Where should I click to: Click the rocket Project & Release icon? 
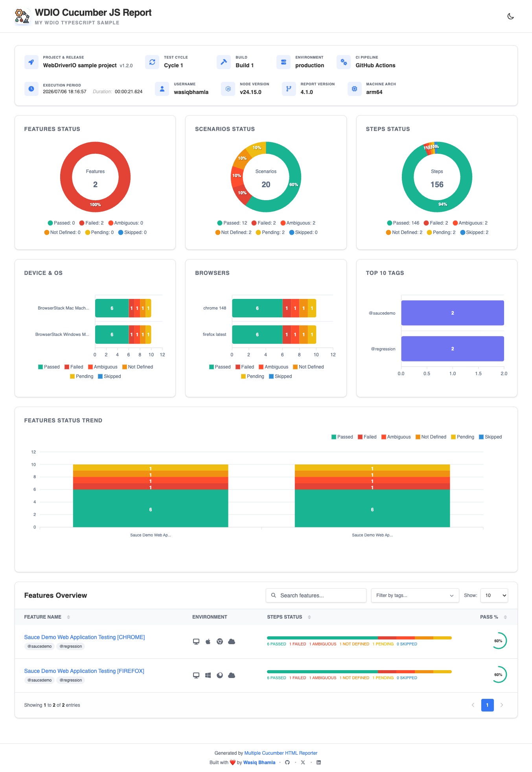pos(31,62)
